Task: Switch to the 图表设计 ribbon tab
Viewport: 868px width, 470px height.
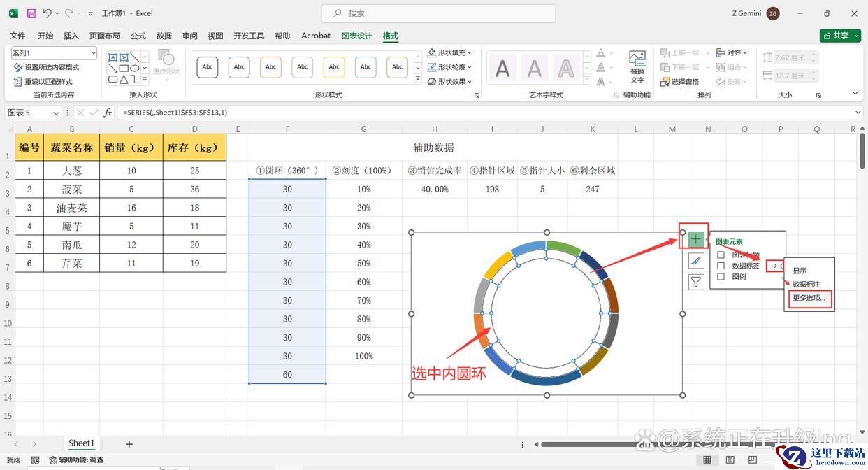Action: point(356,36)
